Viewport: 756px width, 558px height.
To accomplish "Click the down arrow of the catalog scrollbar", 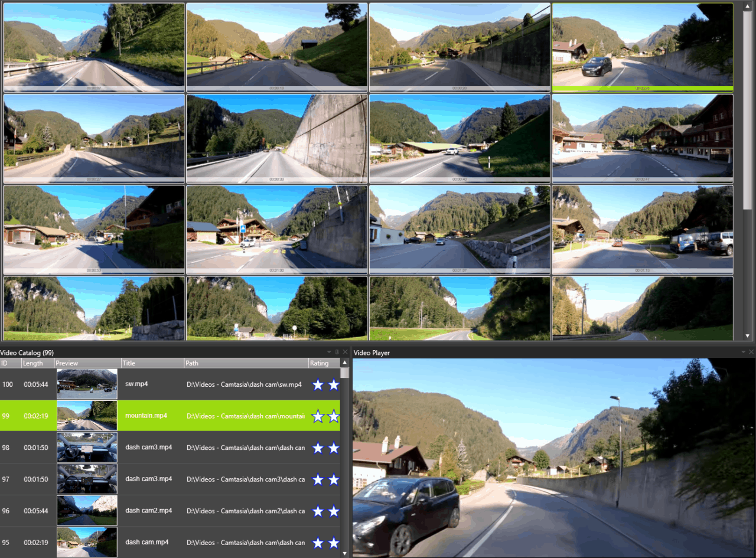I will pyautogui.click(x=344, y=553).
